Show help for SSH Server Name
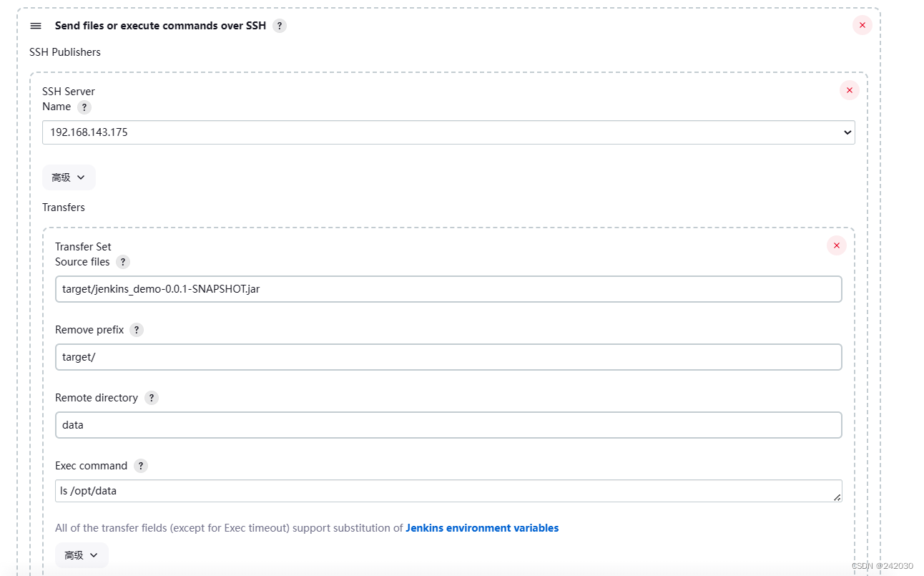Screen dimensions: 924x576 [x=84, y=107]
